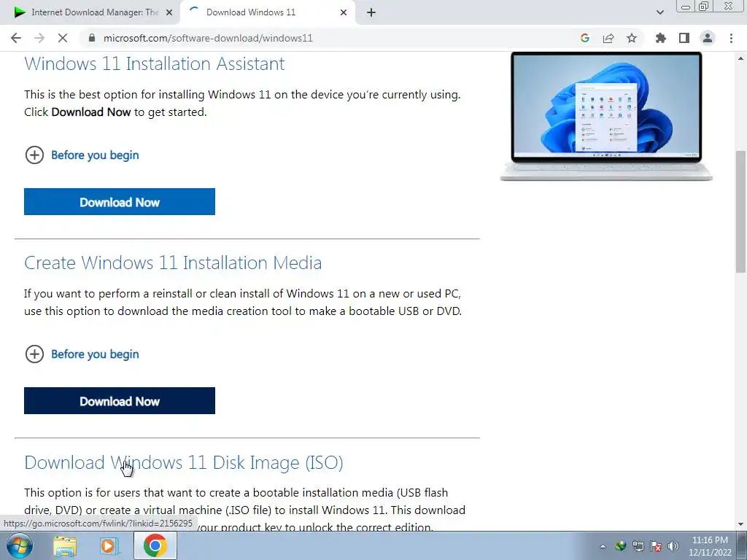
Task: Show hidden system tray icons
Action: (x=603, y=546)
